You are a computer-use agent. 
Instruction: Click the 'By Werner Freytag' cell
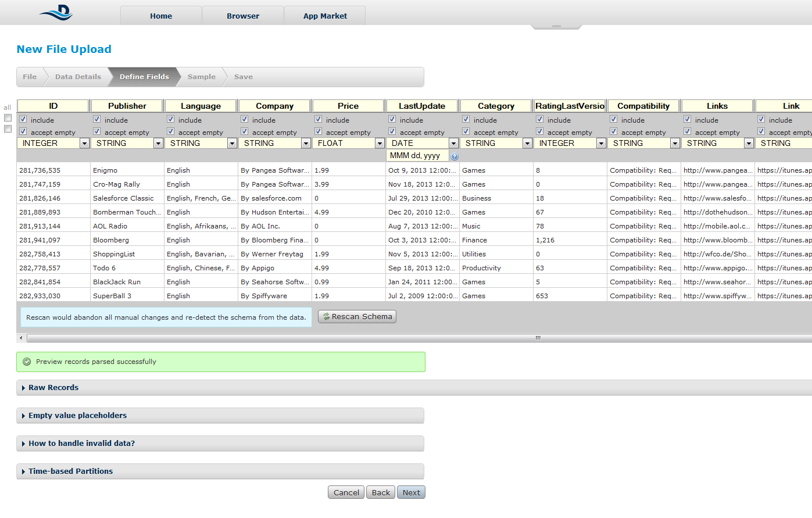pos(275,254)
